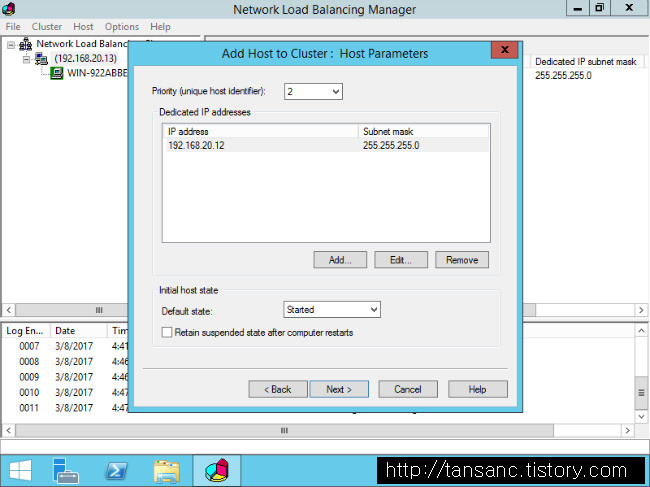Open the File menu
Viewport: 650px width, 487px height.
click(x=13, y=27)
